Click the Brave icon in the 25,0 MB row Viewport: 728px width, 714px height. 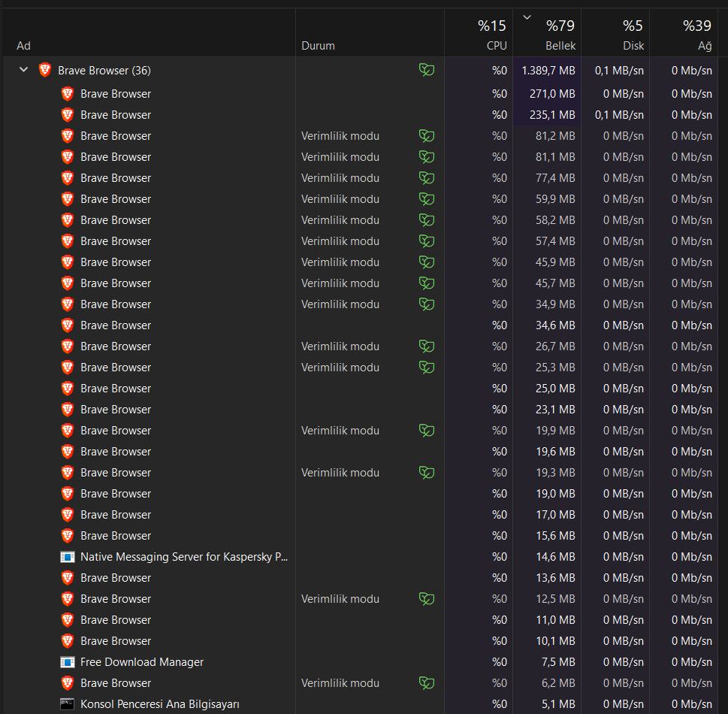(x=68, y=389)
